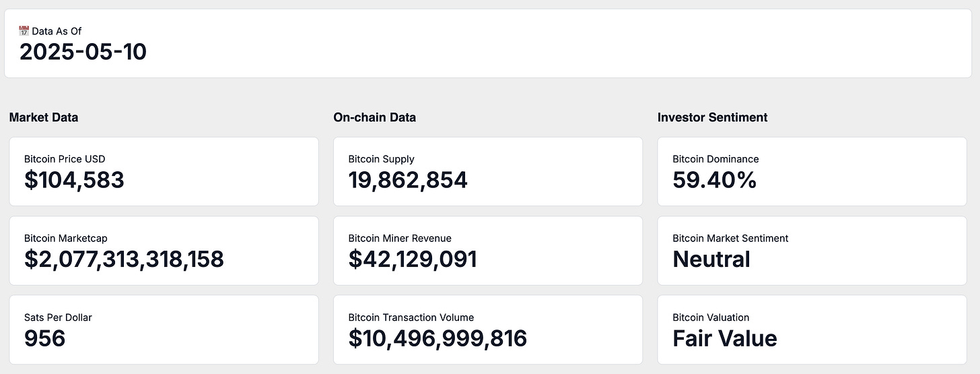Select the $2,077,313,318,158 marketcap figure
980x374 pixels.
click(124, 259)
